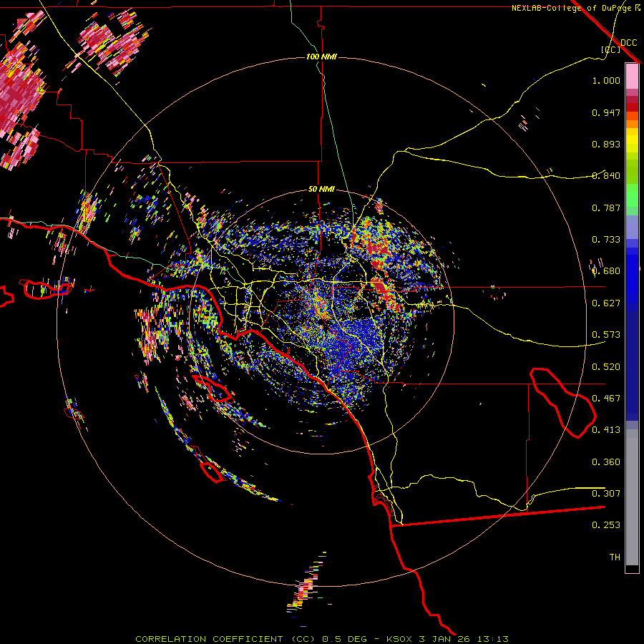Click the DCC product label

pyautogui.click(x=628, y=43)
